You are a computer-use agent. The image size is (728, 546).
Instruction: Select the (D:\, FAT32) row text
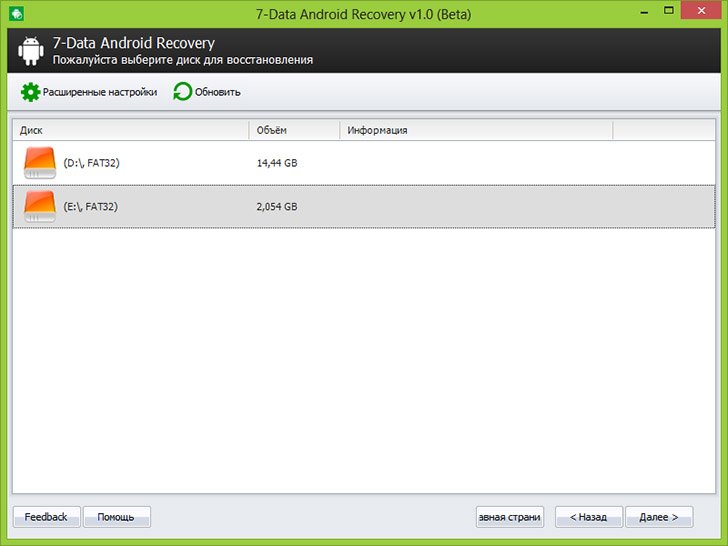(x=91, y=163)
